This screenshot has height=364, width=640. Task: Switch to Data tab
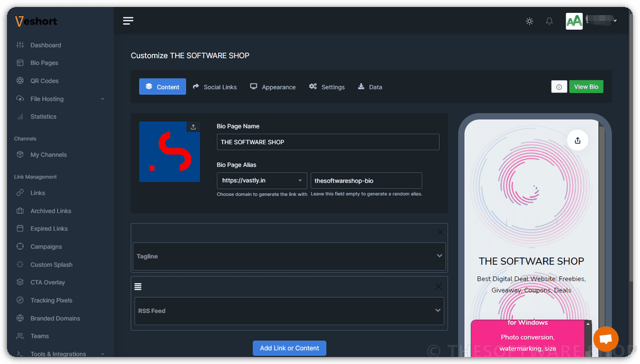(x=370, y=87)
